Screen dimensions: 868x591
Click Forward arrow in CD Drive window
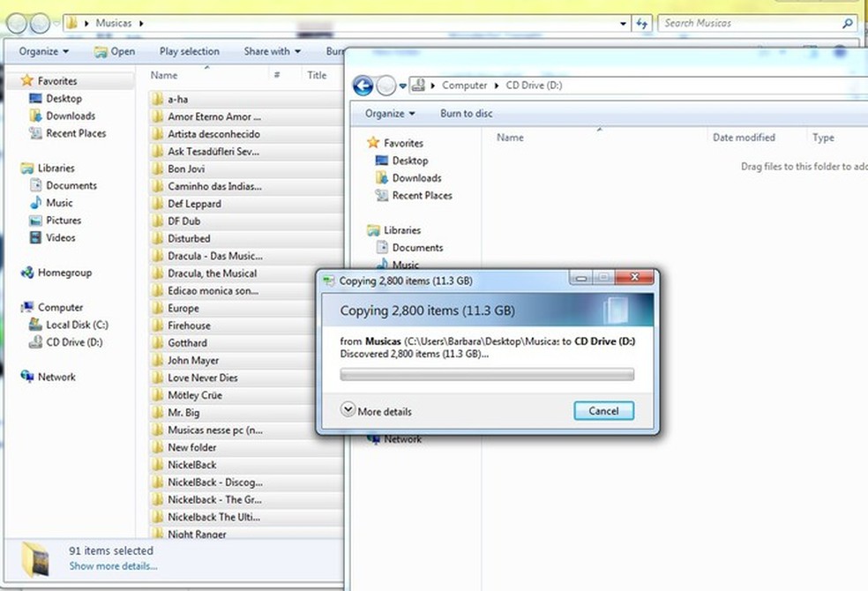(385, 86)
